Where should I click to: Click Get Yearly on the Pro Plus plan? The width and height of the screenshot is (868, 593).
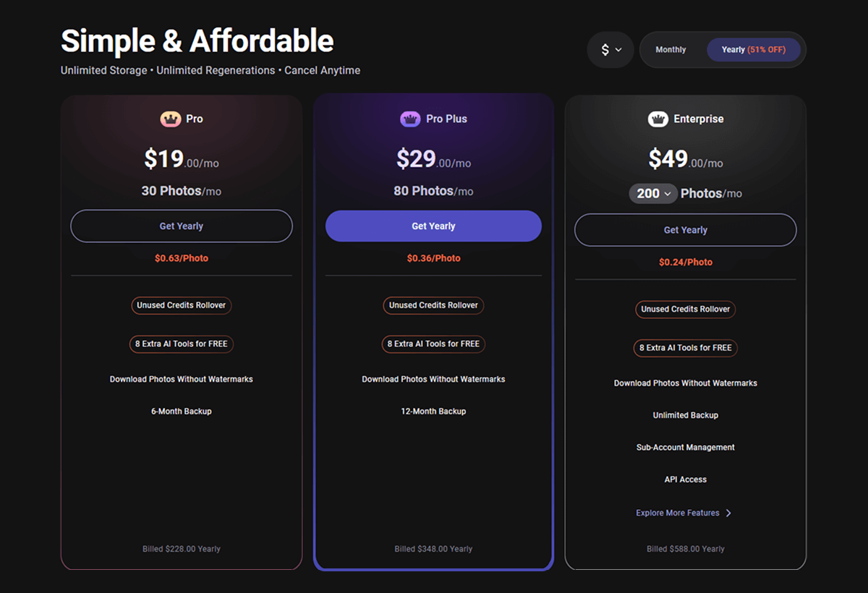coord(433,226)
